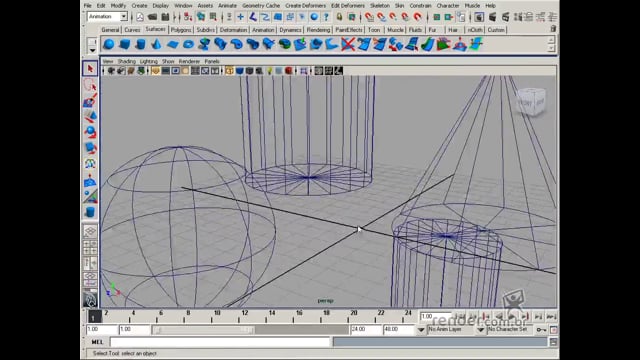
Task: Activate the Select Tool arrow icon
Action: tap(90, 69)
